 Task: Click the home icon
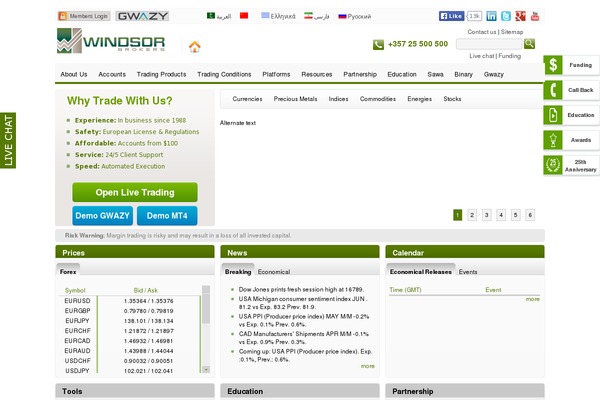(x=194, y=47)
